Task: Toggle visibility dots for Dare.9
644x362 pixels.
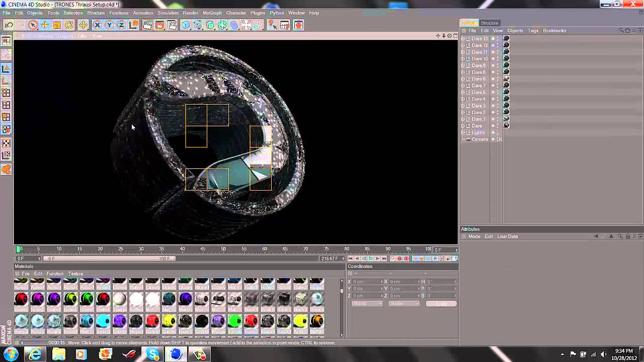Action: (498, 65)
